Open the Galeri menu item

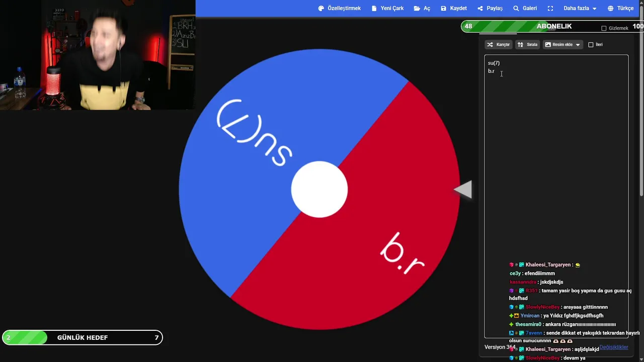pos(525,8)
